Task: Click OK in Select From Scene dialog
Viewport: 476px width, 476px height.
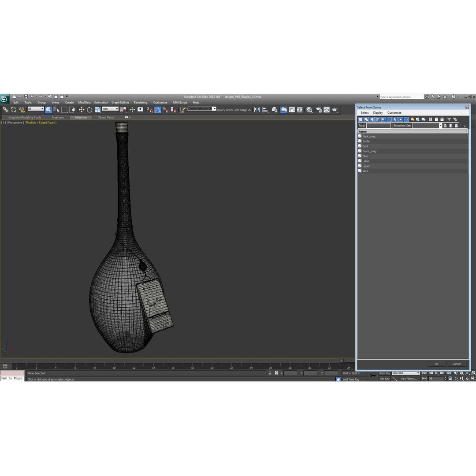Action: click(x=436, y=364)
